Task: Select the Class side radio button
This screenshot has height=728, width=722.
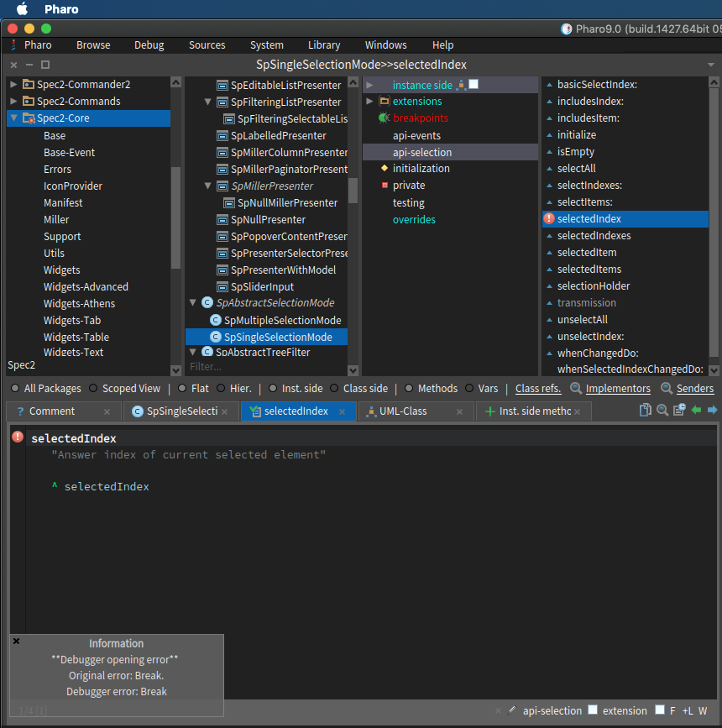Action: [334, 389]
